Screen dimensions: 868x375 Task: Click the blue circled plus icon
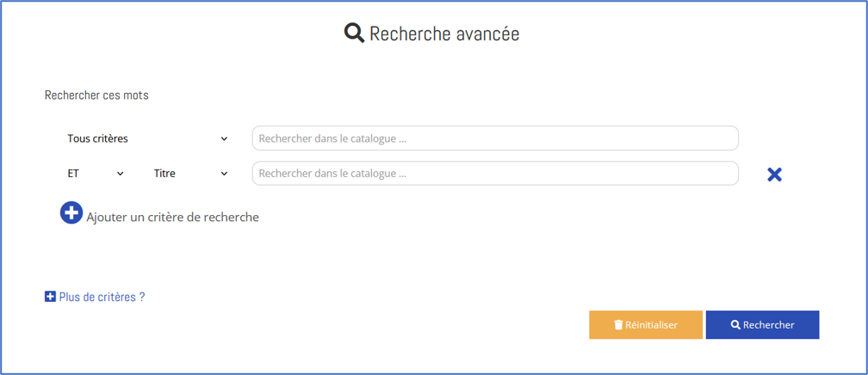(71, 213)
